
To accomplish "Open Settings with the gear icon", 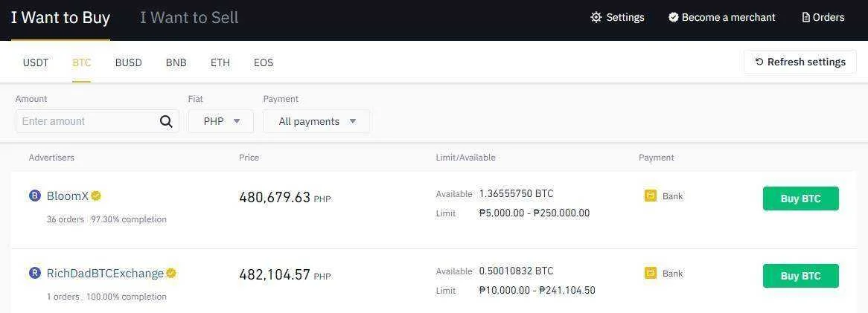I will tap(596, 17).
